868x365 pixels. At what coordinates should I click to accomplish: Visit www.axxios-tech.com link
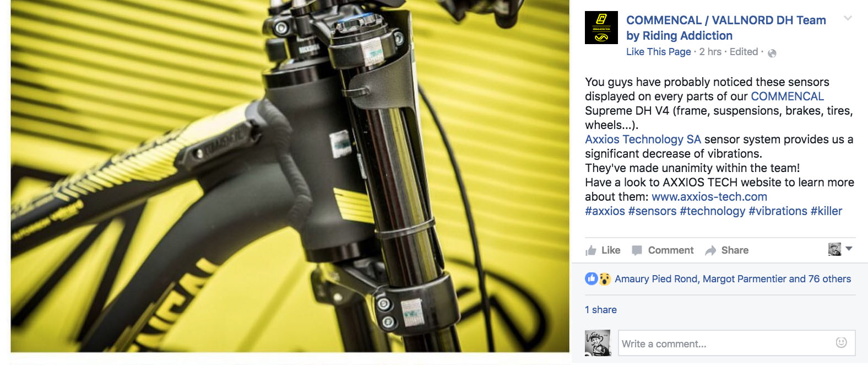[x=709, y=197]
